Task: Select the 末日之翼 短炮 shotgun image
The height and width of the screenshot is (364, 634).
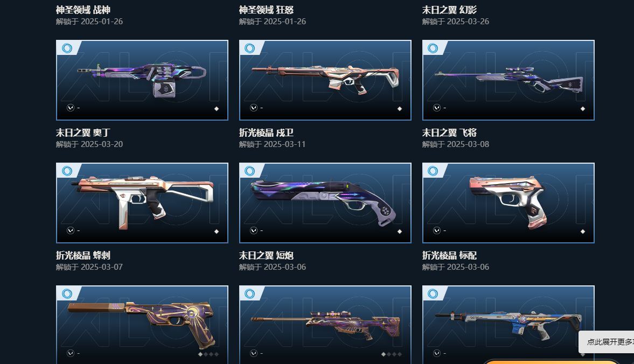Action: 325,203
